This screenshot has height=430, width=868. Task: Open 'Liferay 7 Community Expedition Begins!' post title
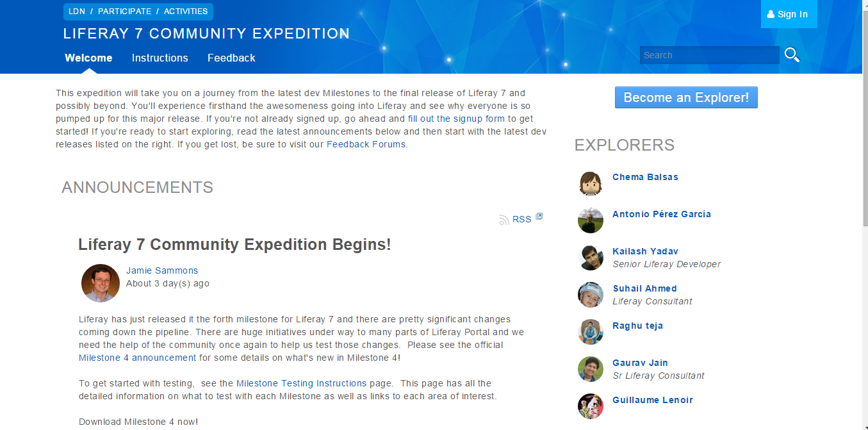point(234,244)
